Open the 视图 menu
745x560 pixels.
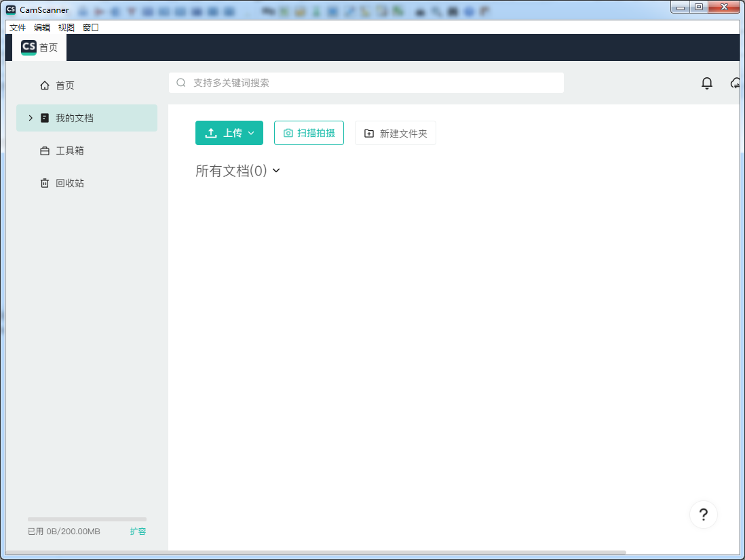[x=66, y=27]
